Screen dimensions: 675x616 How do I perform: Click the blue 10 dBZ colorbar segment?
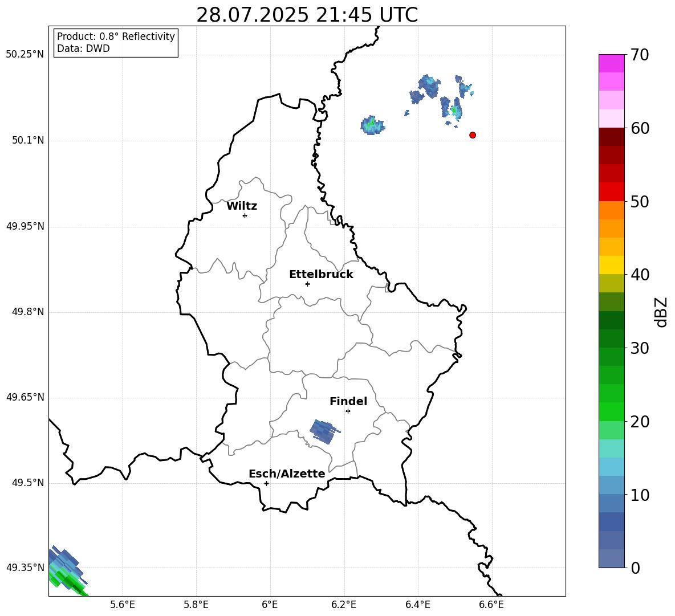pos(611,503)
